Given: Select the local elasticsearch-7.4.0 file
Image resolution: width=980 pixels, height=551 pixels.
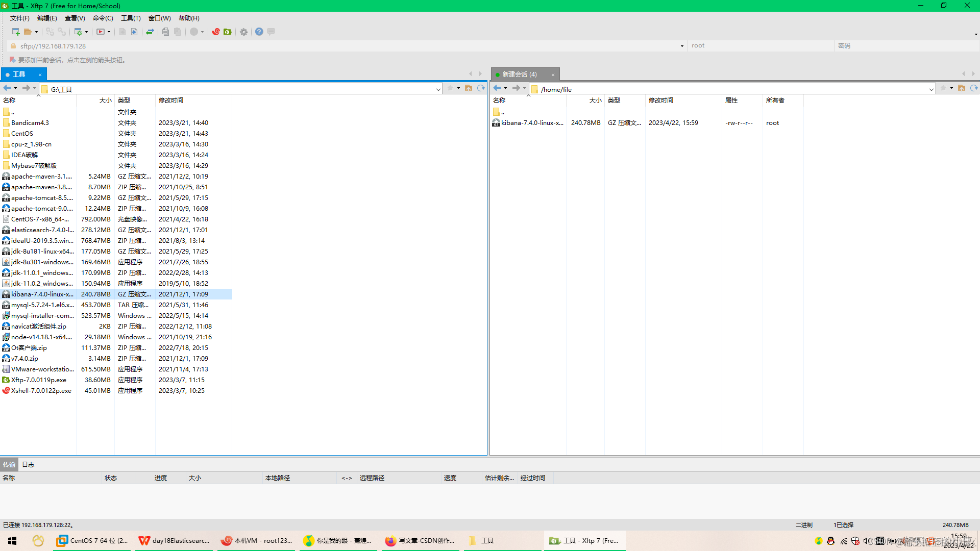Looking at the screenshot, I should (x=42, y=230).
